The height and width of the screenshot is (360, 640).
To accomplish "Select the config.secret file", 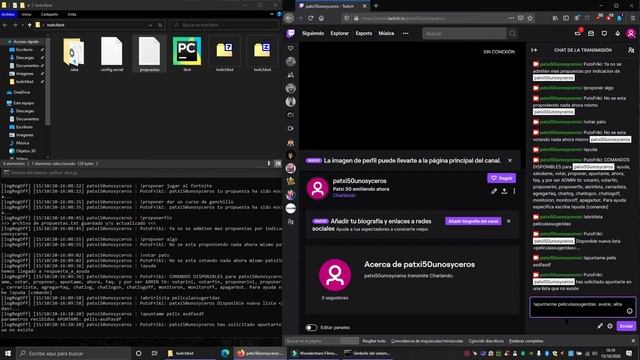I will point(111,54).
